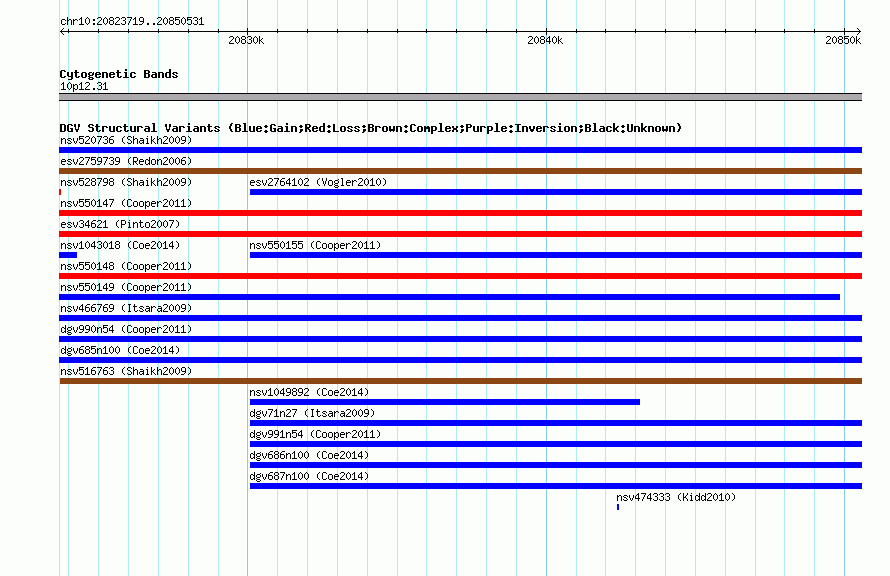This screenshot has width=890, height=576.
Task: Click the blue bar under nsv466769
Action: click(x=460, y=318)
